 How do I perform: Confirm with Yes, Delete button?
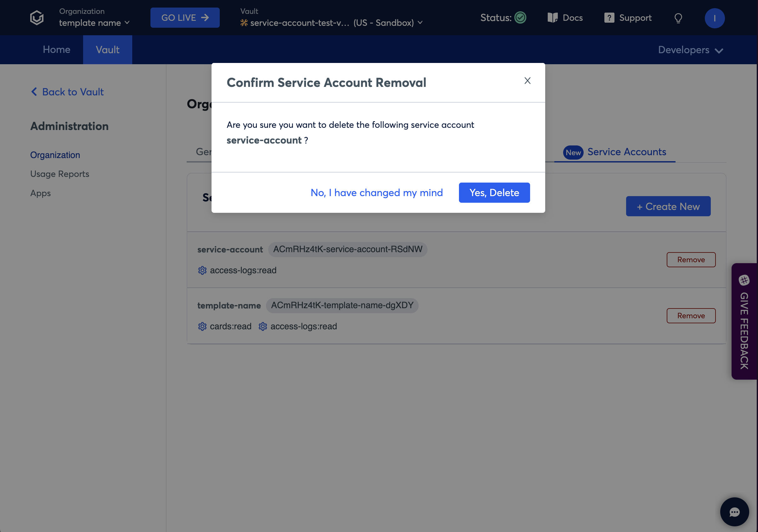(x=494, y=193)
